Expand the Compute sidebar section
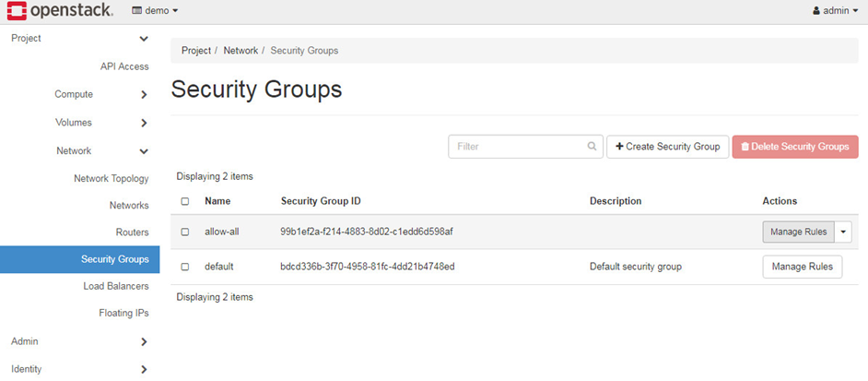Viewport: 868px width, 381px height. tap(144, 94)
